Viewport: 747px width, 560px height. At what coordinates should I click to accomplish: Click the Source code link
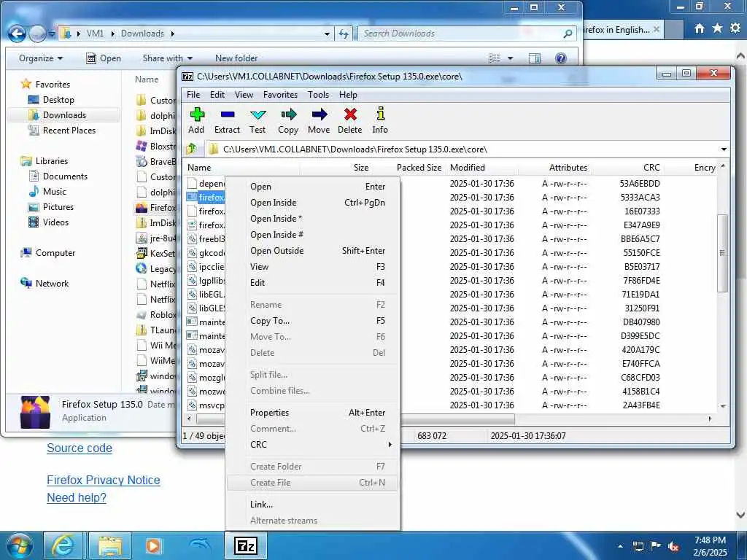[80, 448]
